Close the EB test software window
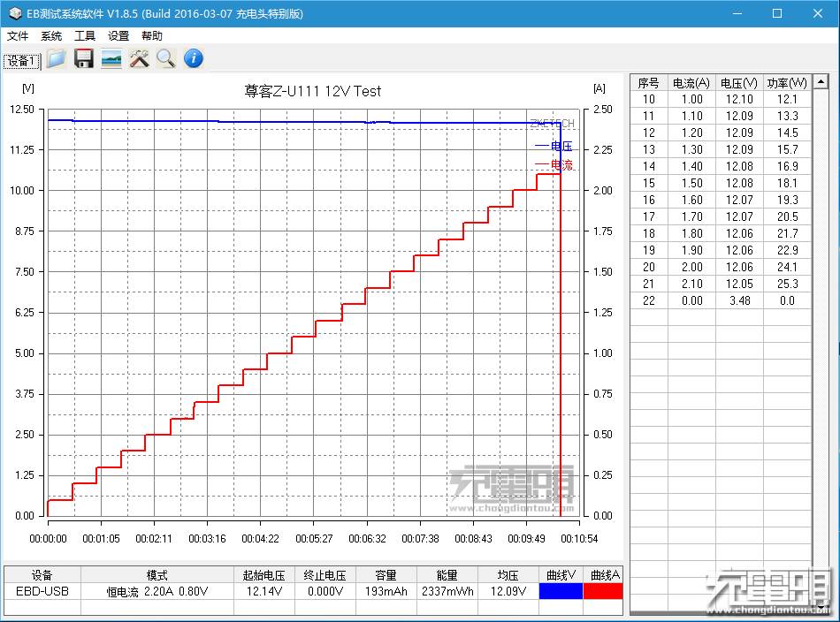The height and width of the screenshot is (622, 840). [818, 13]
